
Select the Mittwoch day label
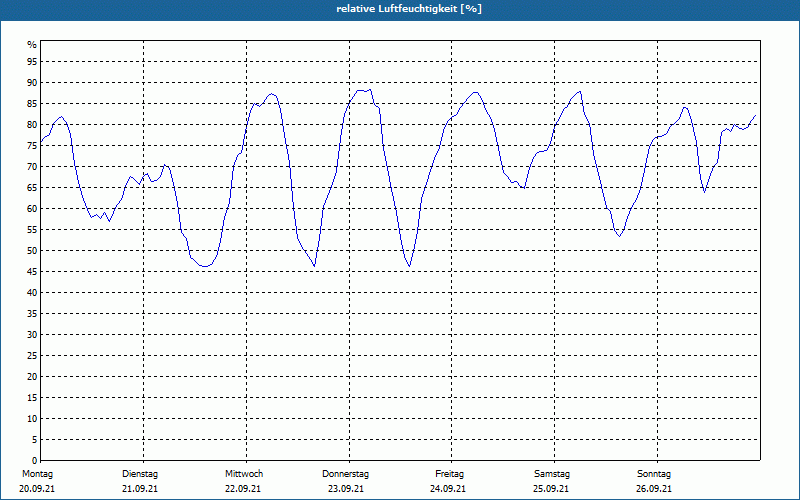(x=244, y=474)
